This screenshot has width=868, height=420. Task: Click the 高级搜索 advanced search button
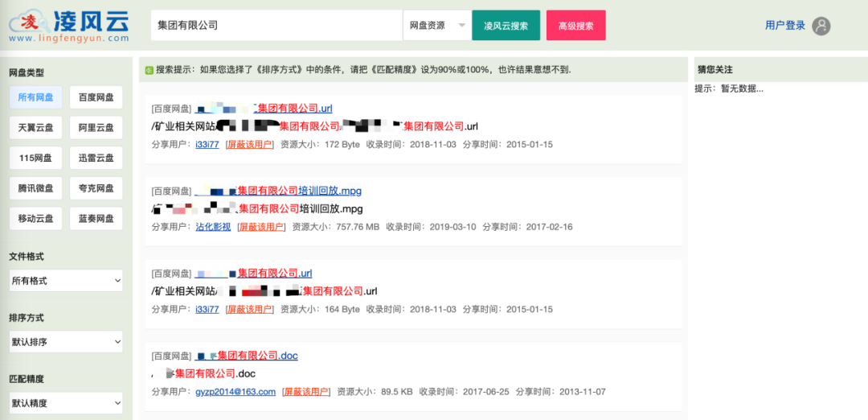pyautogui.click(x=575, y=26)
